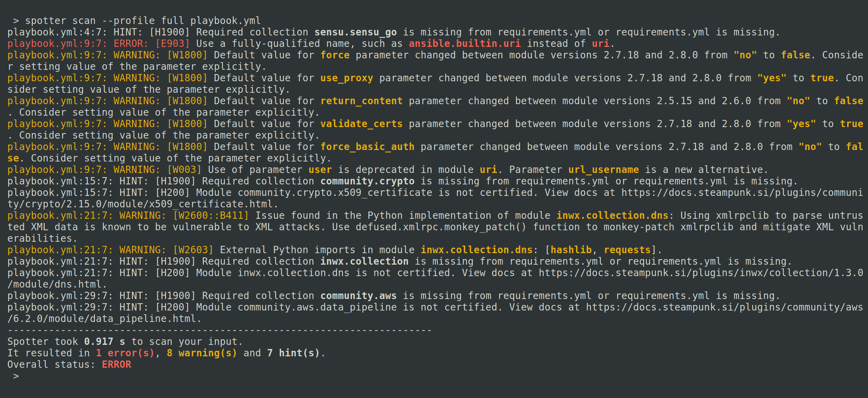Click the ansible.builtin.uri suggested name

[464, 44]
